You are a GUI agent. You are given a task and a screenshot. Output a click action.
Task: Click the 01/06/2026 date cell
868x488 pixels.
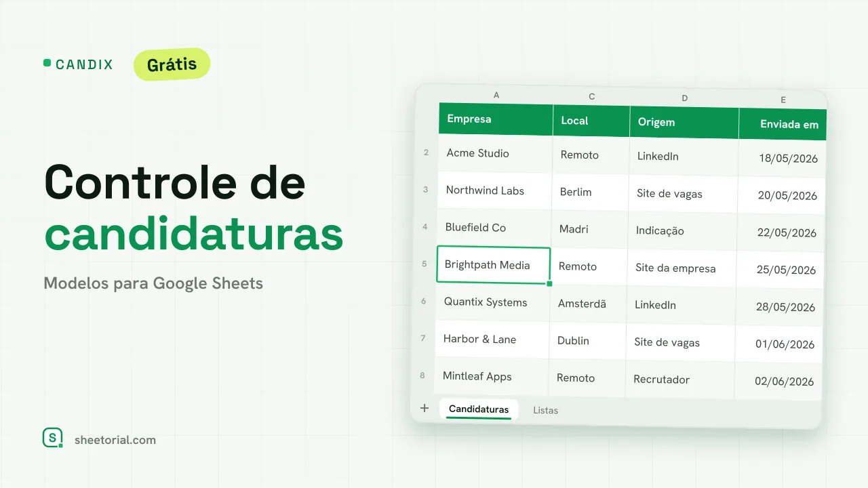pyautogui.click(x=778, y=344)
